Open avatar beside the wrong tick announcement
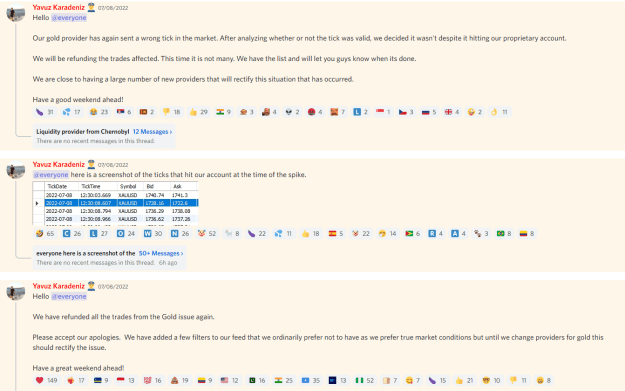Viewport: 625px width, 391px height. click(16, 13)
